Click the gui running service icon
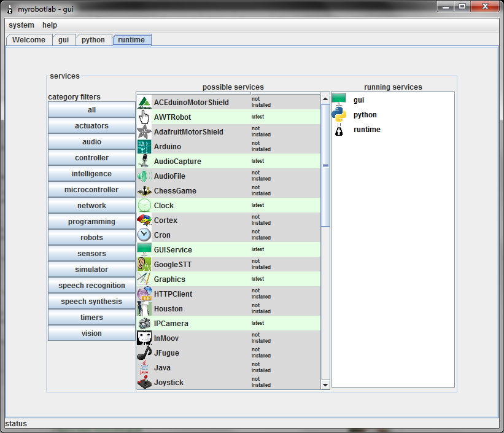This screenshot has width=504, height=433. point(339,99)
